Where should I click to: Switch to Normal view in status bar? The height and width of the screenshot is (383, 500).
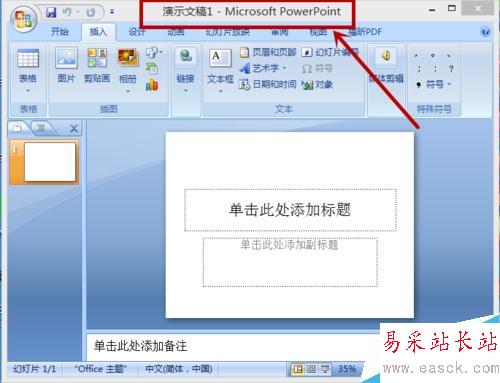pos(298,369)
